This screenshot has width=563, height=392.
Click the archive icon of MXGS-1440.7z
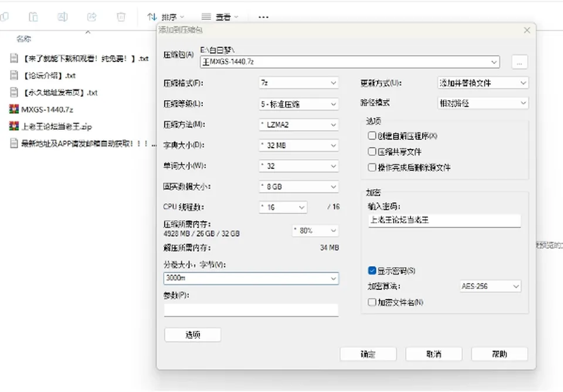point(14,109)
